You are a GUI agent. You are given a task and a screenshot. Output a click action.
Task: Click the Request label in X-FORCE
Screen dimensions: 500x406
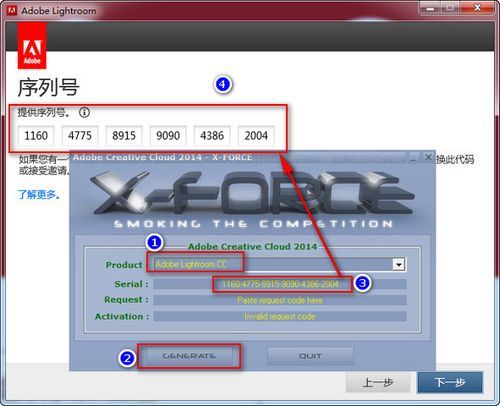coord(126,300)
